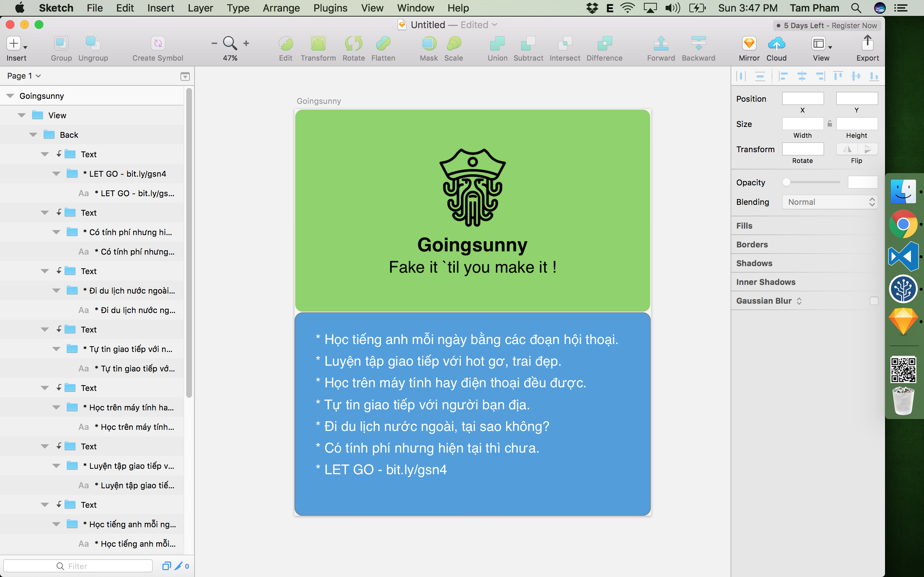
Task: Open the Arrange menu
Action: (281, 8)
